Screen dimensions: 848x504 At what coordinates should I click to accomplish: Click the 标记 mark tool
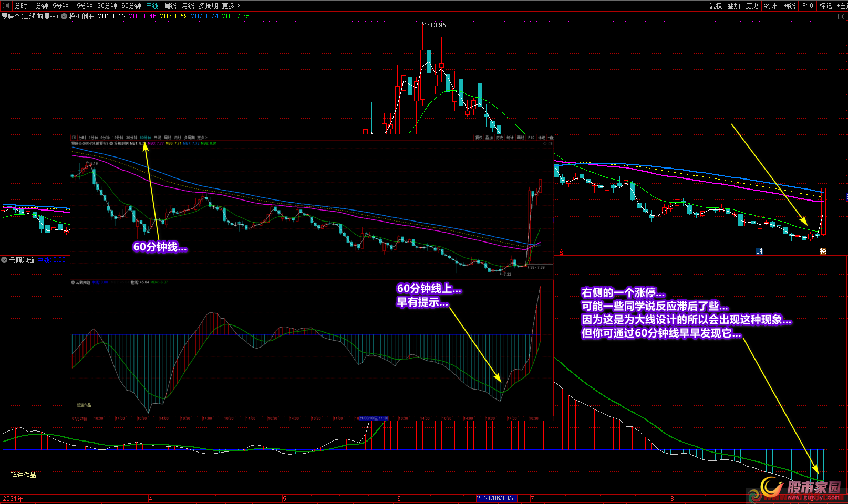coord(825,6)
